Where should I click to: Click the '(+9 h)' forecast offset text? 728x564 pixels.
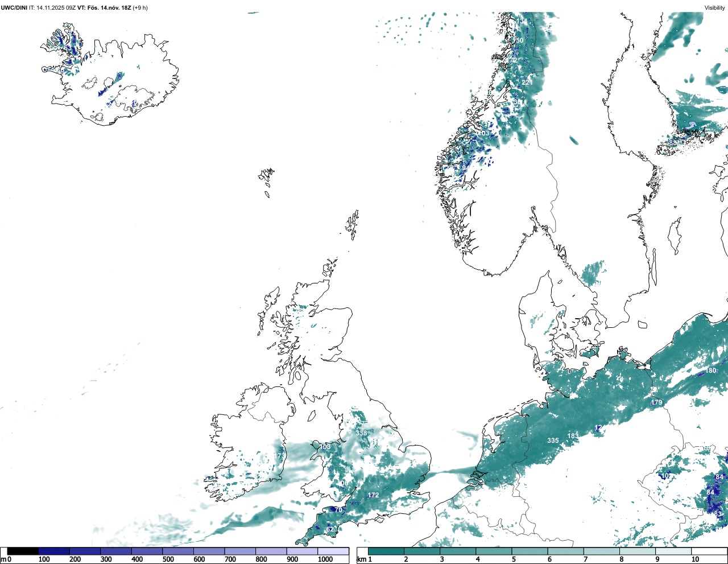click(x=140, y=7)
